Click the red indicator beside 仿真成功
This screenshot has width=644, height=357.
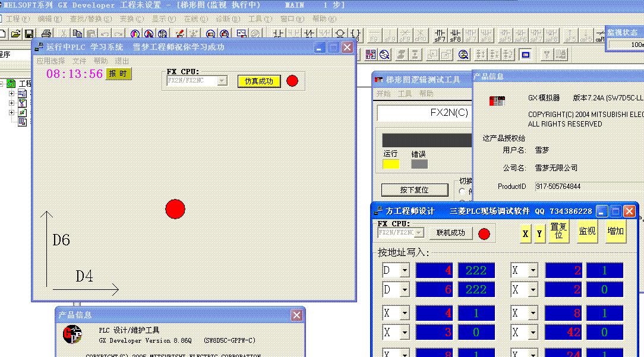[292, 81]
